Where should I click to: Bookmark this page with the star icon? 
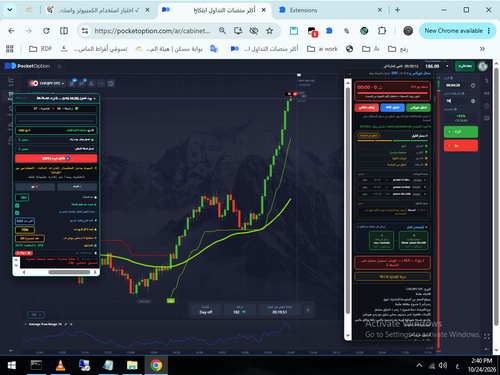click(x=269, y=31)
